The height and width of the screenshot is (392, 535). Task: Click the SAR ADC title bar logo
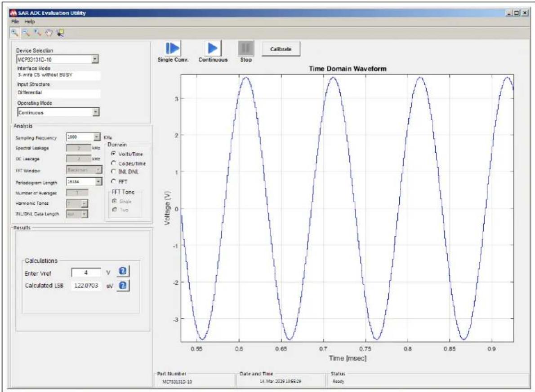tap(13, 13)
